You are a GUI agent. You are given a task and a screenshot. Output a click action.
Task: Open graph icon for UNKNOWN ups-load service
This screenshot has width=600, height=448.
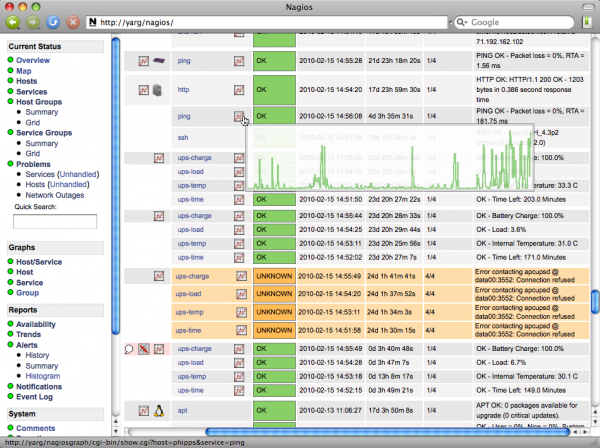coord(240,293)
